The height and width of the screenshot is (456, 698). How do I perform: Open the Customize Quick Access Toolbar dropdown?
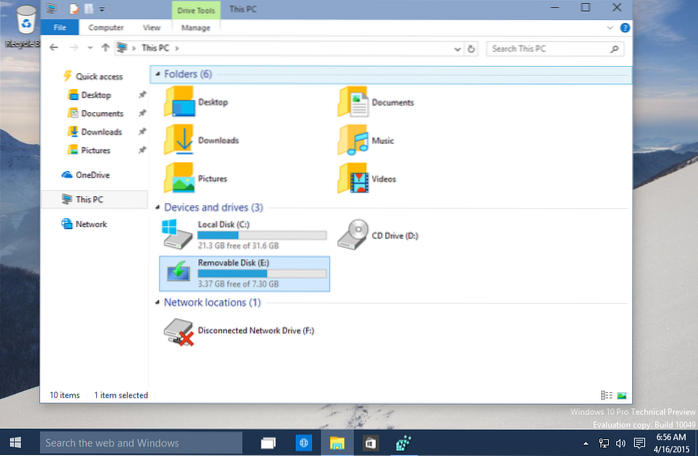point(102,9)
